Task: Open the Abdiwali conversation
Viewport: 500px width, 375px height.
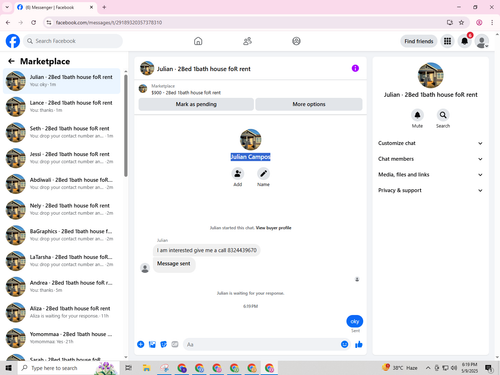Action: click(62, 183)
